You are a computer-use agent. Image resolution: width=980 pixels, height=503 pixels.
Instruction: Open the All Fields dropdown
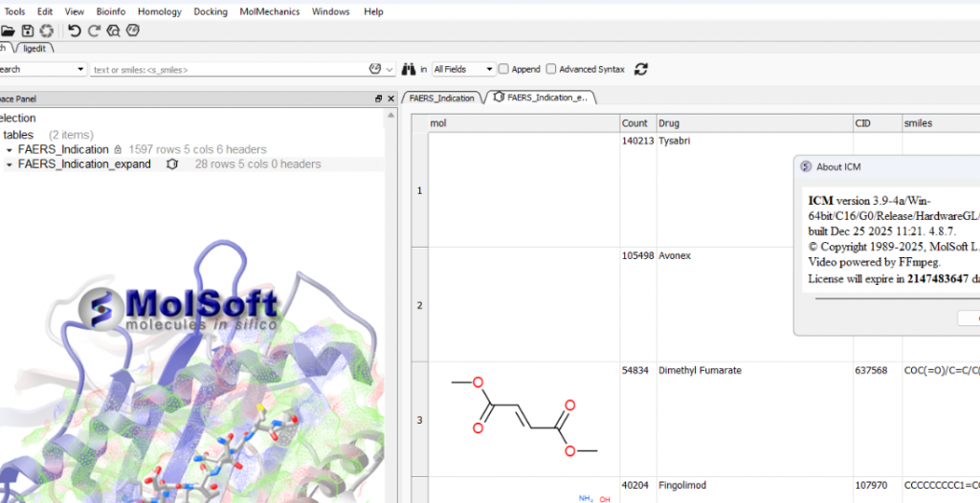pyautogui.click(x=463, y=69)
